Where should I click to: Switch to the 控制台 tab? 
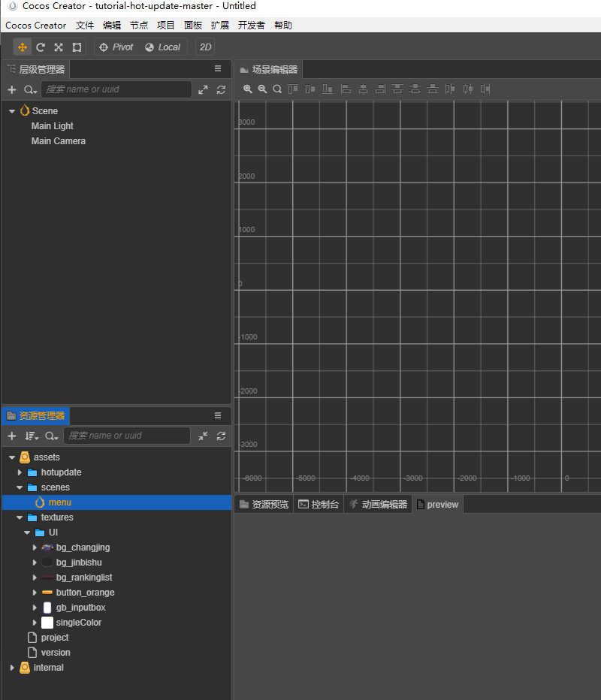pyautogui.click(x=319, y=505)
